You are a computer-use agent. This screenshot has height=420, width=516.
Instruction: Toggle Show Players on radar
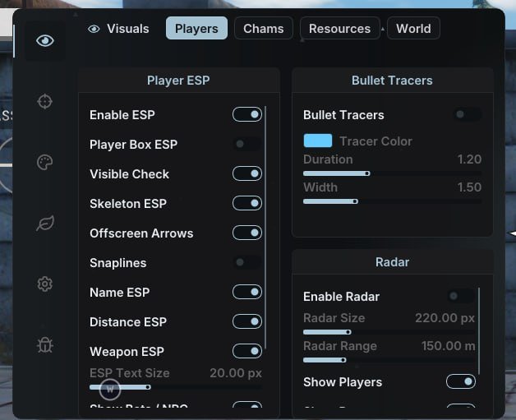tap(461, 382)
